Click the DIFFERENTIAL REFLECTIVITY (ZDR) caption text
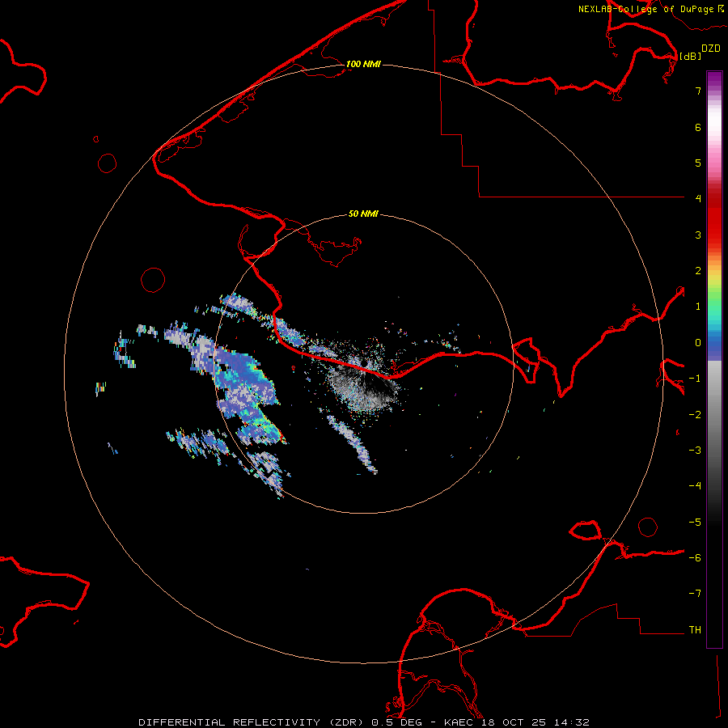This screenshot has width=728, height=728. pyautogui.click(x=252, y=722)
